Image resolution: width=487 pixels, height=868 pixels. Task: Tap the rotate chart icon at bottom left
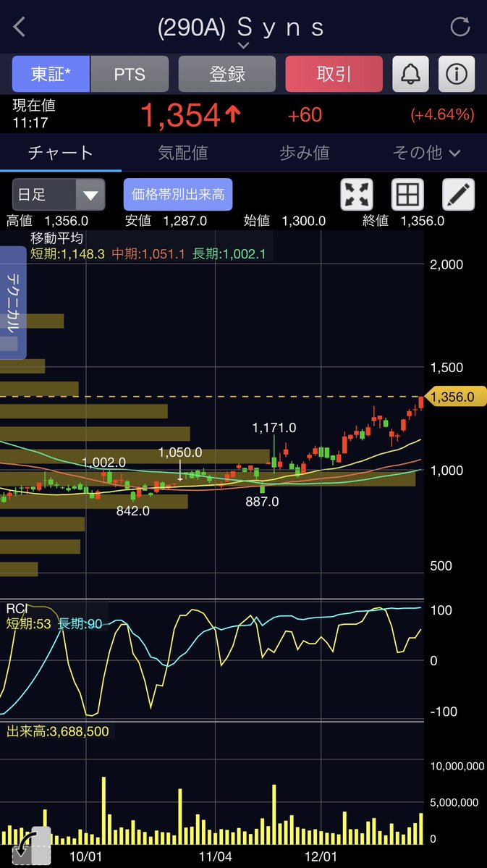pyautogui.click(x=30, y=846)
